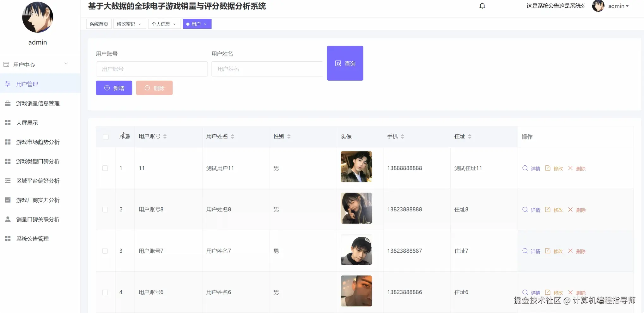The width and height of the screenshot is (644, 313).
Task: Click the 查询 search button
Action: [x=345, y=63]
